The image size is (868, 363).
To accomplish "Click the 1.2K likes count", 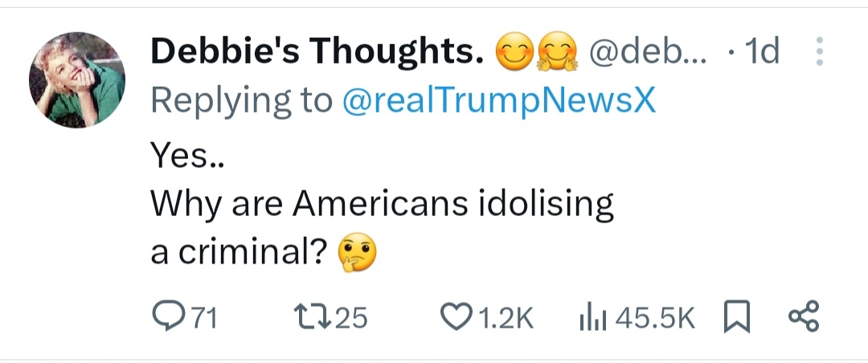I will [x=506, y=318].
